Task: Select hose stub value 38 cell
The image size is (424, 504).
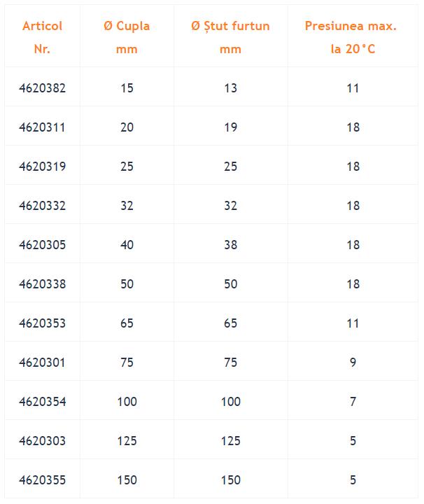Action: [x=231, y=245]
